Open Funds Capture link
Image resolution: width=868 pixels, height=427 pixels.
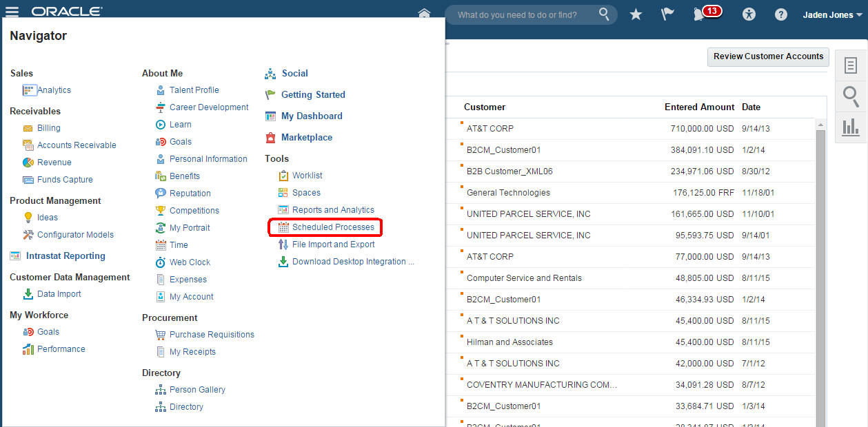[65, 180]
